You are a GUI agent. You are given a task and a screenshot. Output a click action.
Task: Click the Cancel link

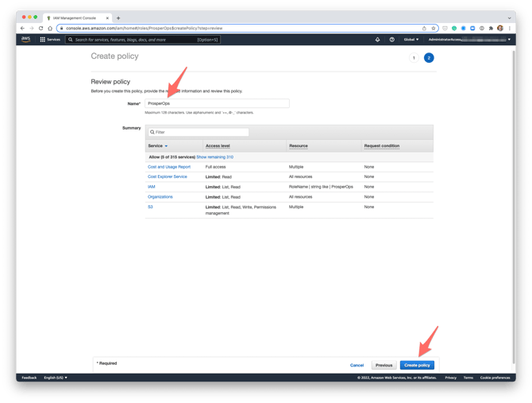tap(357, 365)
